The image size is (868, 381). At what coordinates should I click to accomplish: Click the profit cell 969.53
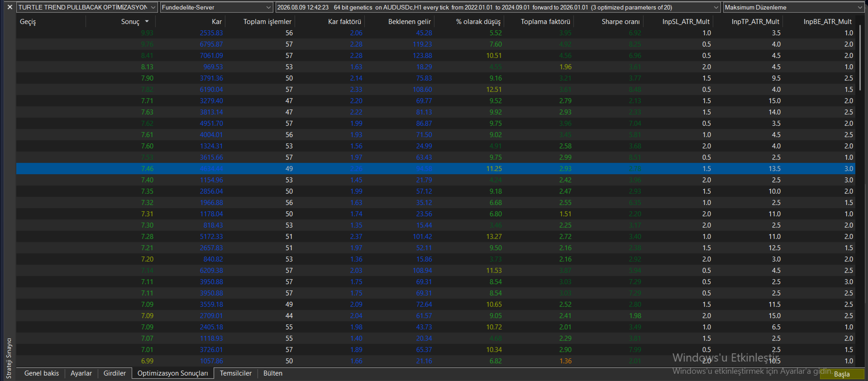(x=213, y=67)
